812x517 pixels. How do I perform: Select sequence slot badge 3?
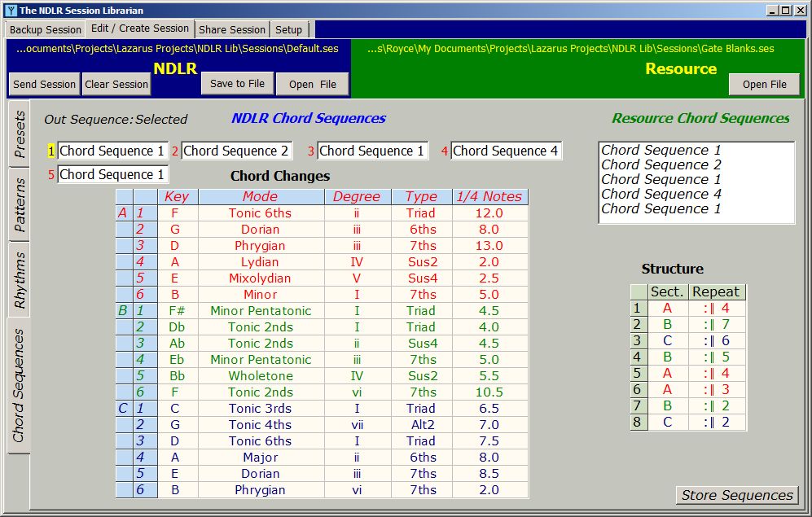(309, 151)
